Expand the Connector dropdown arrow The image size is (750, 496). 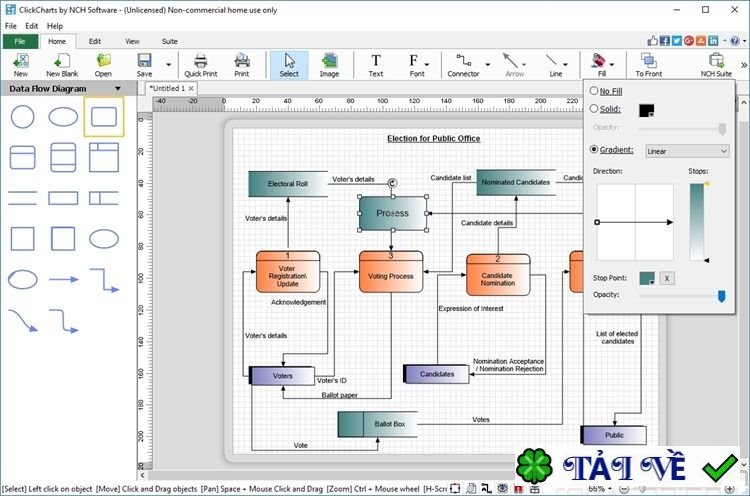[487, 65]
